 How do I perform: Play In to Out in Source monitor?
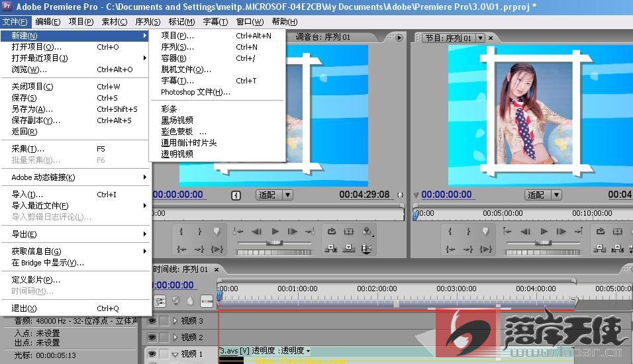click(217, 250)
